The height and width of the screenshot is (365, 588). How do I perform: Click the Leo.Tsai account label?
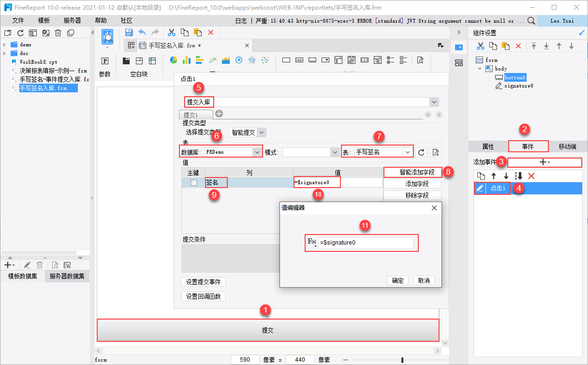pyautogui.click(x=562, y=21)
